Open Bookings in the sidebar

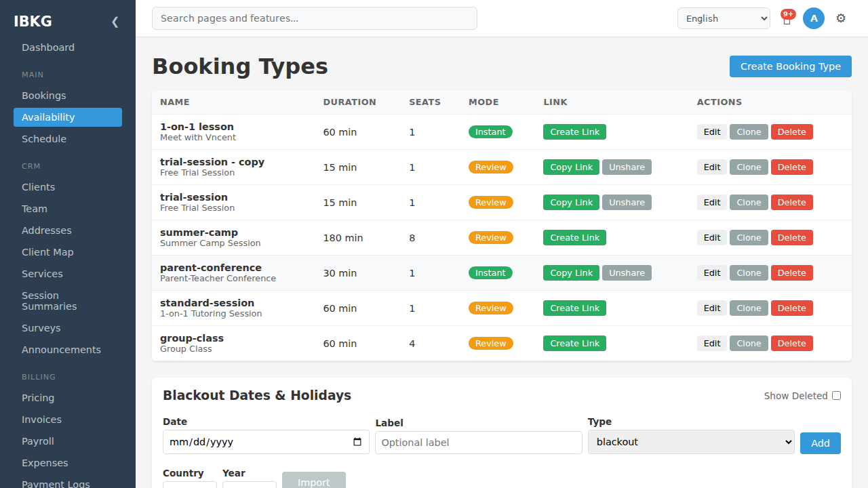[x=68, y=96]
